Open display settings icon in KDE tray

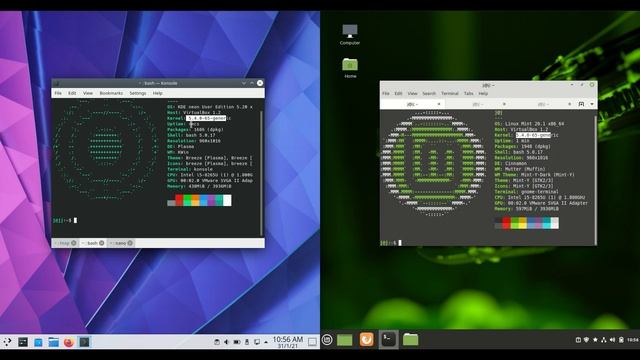pyautogui.click(x=257, y=342)
